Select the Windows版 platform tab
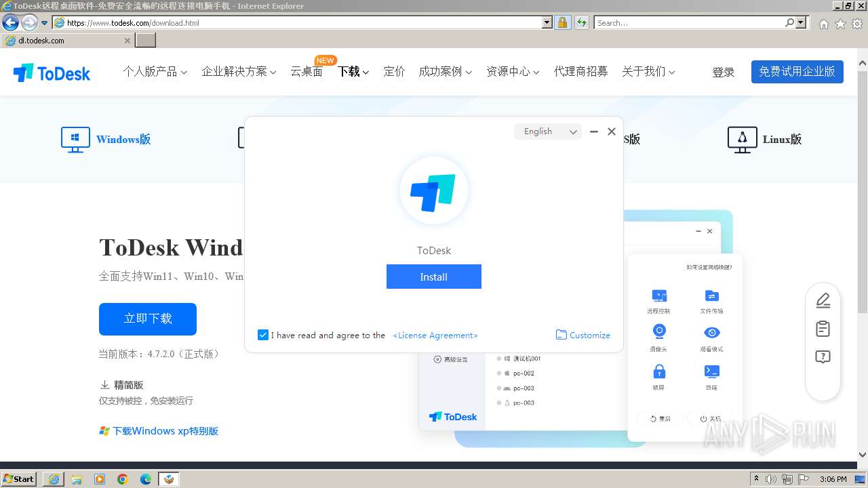This screenshot has height=488, width=868. coord(106,139)
